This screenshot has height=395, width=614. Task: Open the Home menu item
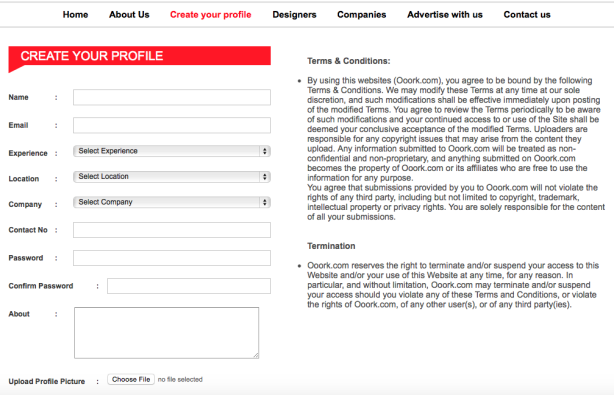[75, 15]
